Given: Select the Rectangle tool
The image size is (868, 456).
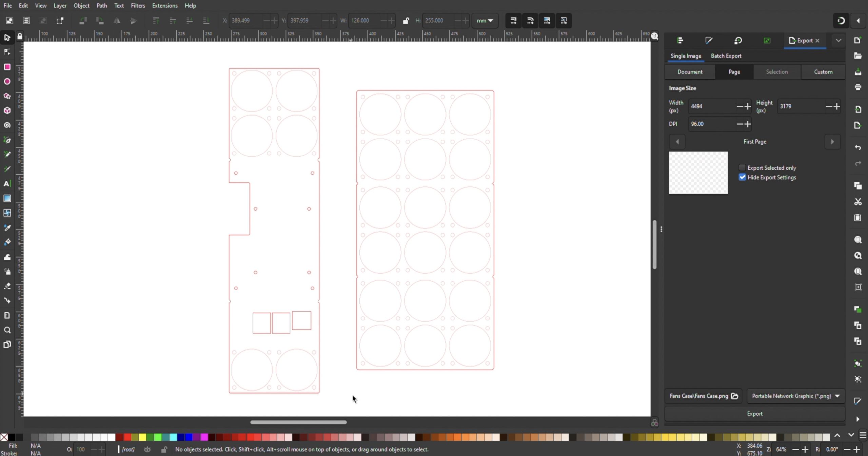Looking at the screenshot, I should [x=7, y=67].
